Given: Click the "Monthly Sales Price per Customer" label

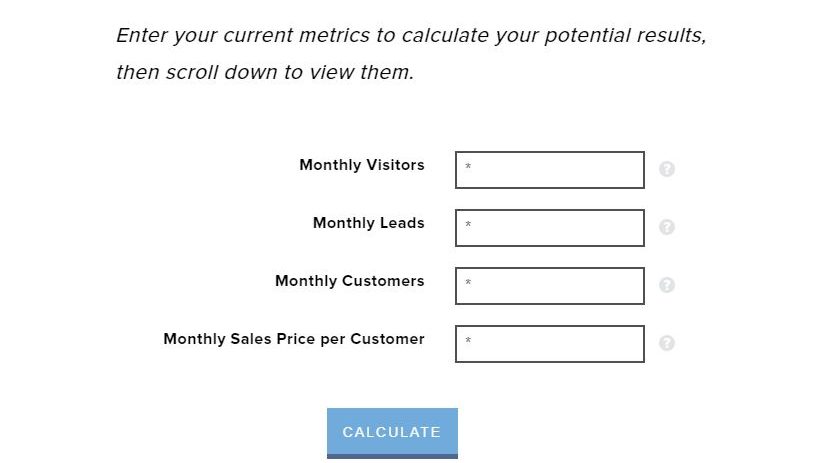Looking at the screenshot, I should 294,339.
